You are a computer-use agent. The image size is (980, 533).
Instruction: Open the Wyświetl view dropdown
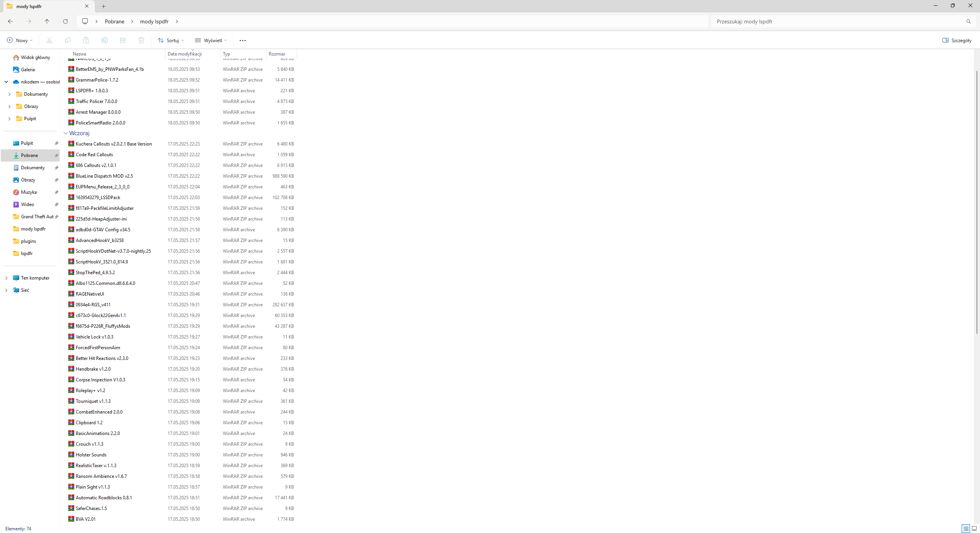211,40
